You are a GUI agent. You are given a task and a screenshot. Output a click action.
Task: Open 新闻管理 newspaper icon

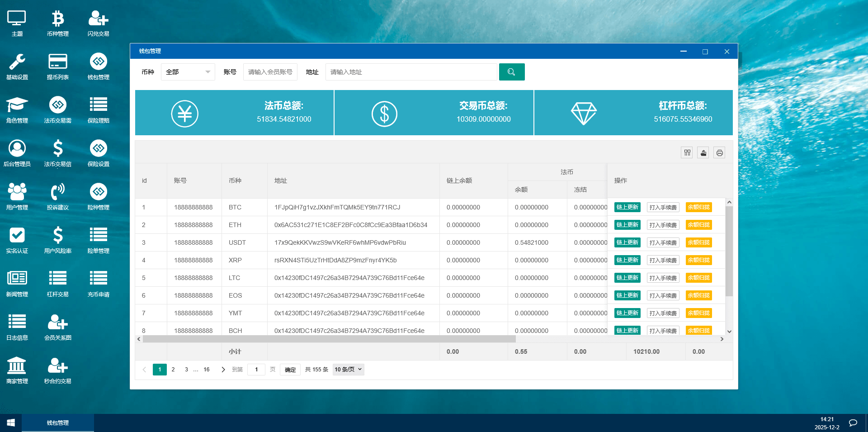click(17, 284)
